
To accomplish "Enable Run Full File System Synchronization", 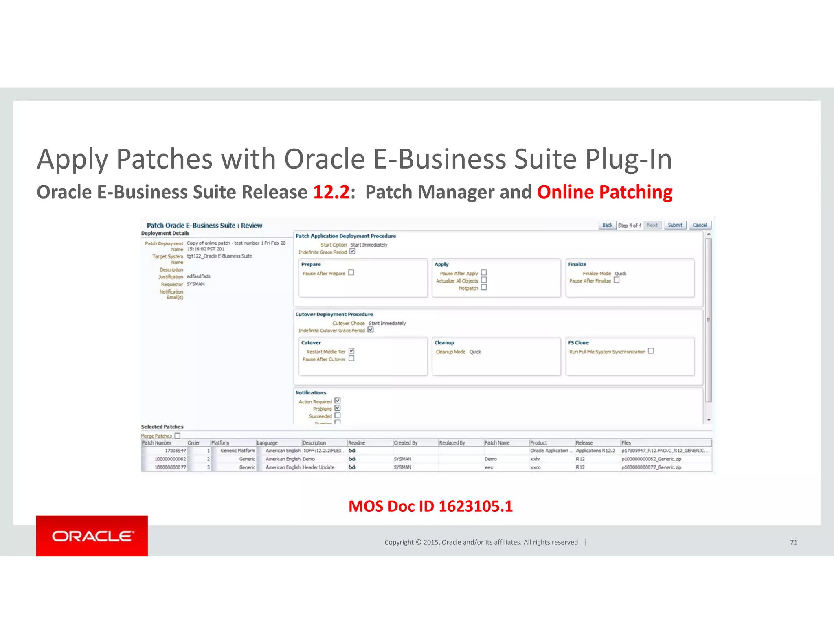I will tap(651, 350).
